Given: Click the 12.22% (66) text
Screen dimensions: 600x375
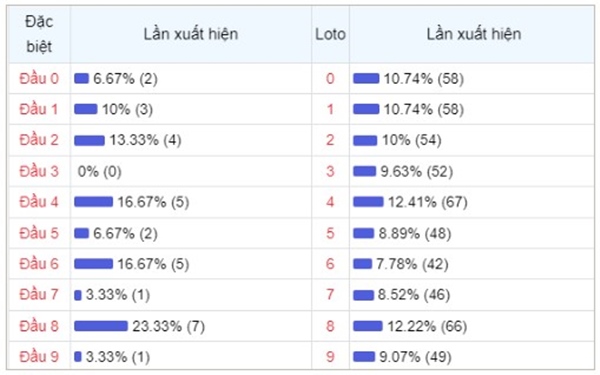Looking at the screenshot, I should [427, 326].
